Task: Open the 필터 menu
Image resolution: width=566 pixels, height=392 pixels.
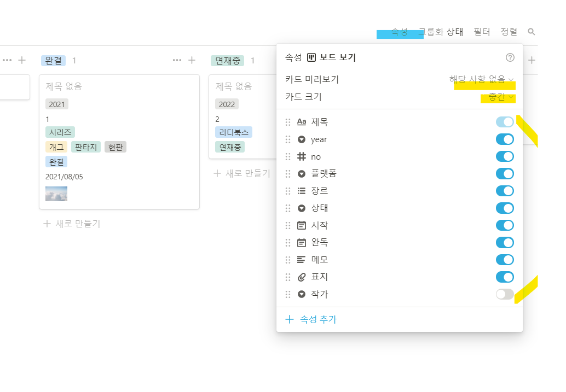Action: tap(482, 32)
